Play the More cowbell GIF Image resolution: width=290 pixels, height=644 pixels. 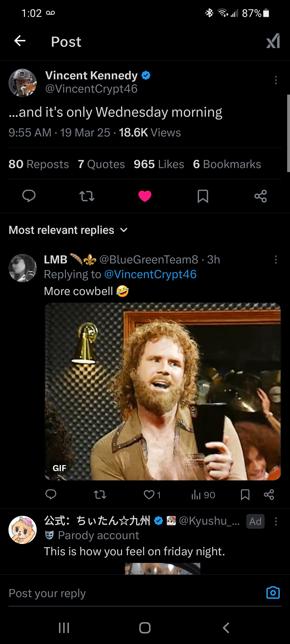[x=163, y=391]
